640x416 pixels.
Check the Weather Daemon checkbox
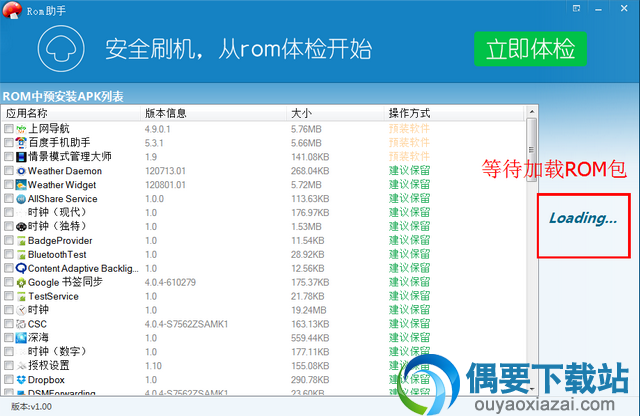click(9, 171)
